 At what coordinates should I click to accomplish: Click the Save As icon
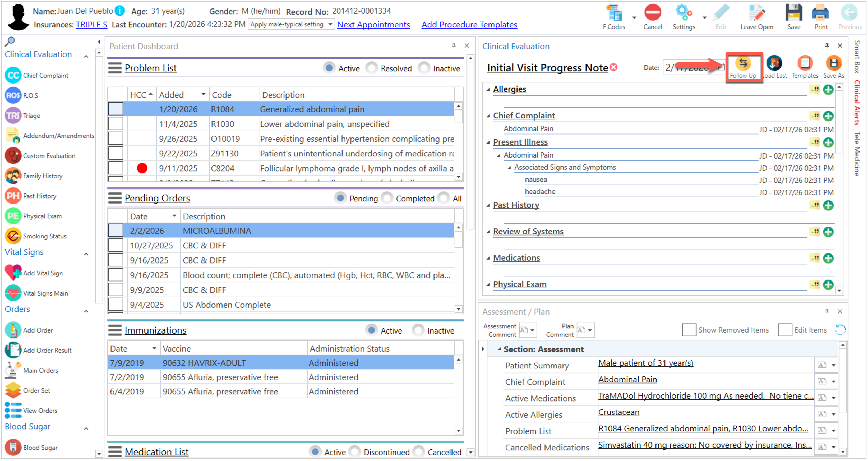833,63
